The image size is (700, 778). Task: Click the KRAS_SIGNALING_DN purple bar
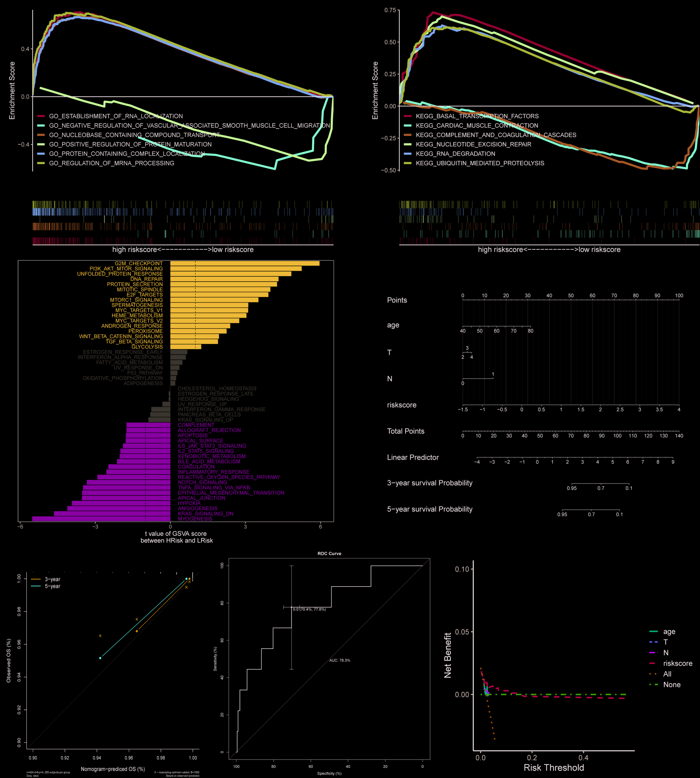(112, 513)
